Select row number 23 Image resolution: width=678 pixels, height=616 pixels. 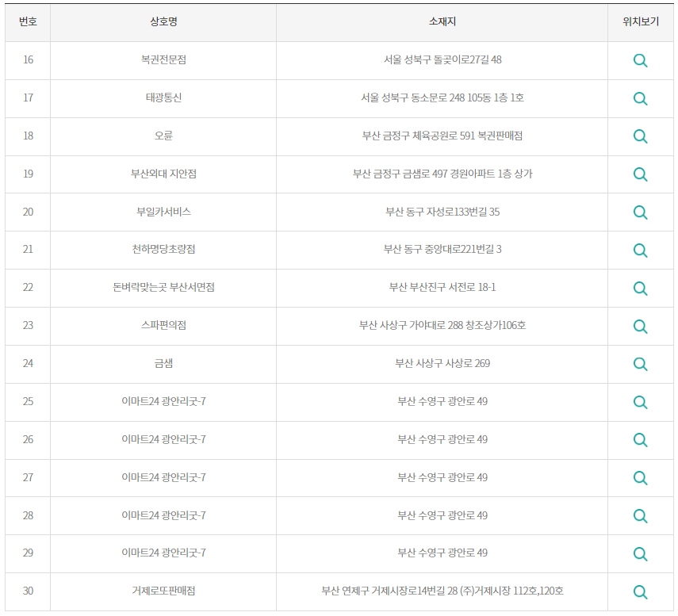pos(28,326)
